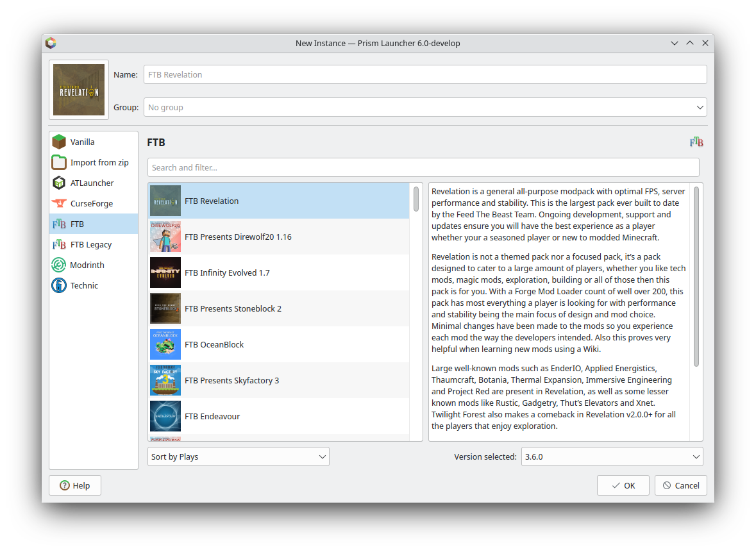Select FTB Presents Direwolf20 1.16 modpack

coord(279,237)
